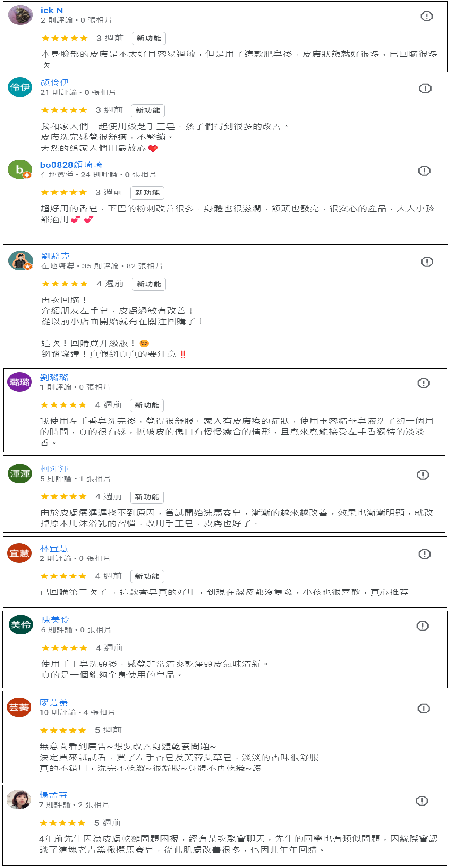Flag the review by ick N

427,16
